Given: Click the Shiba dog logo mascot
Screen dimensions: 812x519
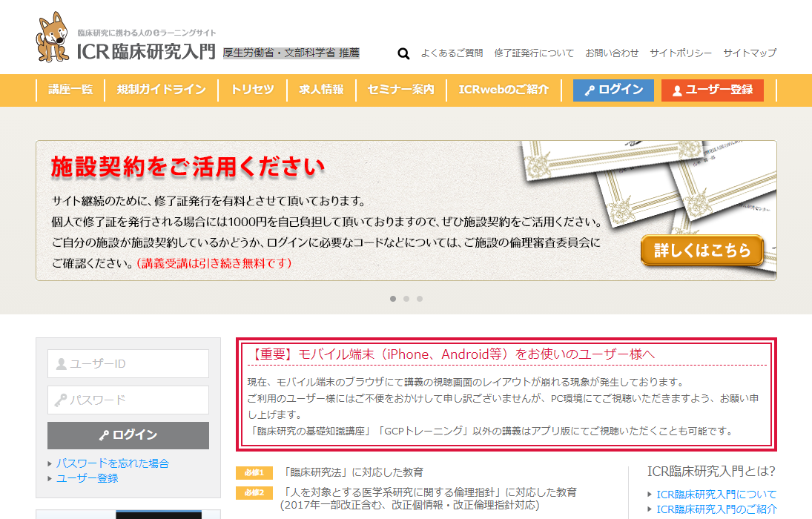Looking at the screenshot, I should pos(53,37).
